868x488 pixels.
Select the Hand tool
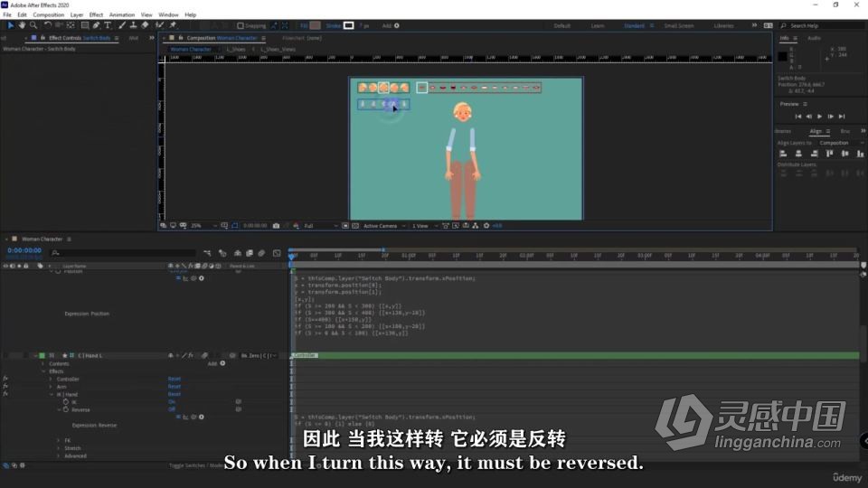pyautogui.click(x=22, y=25)
